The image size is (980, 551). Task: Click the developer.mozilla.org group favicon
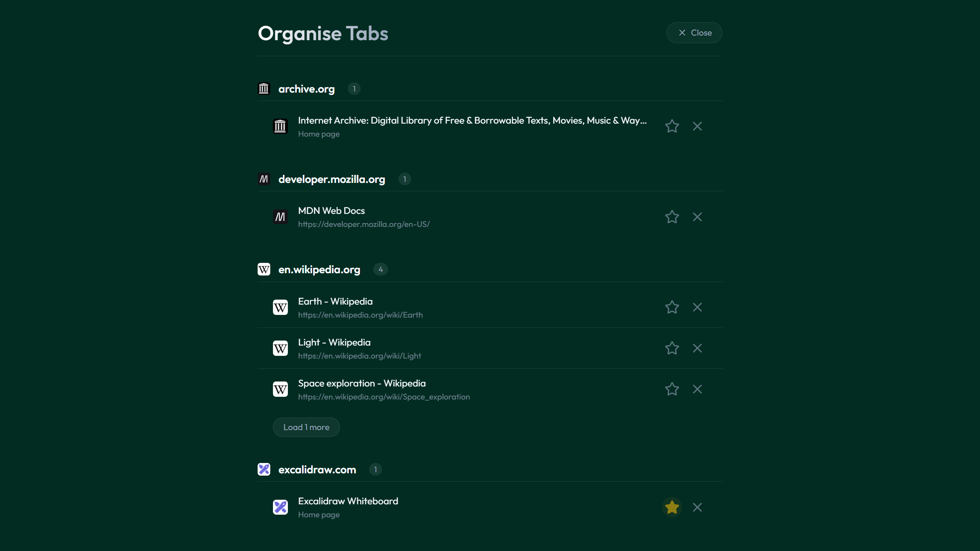pyautogui.click(x=264, y=179)
